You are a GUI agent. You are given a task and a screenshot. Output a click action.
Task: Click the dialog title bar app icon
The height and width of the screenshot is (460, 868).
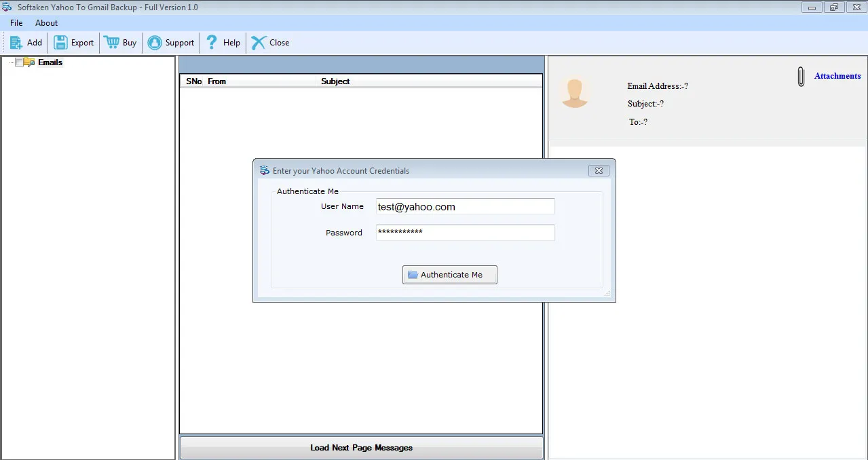(x=265, y=171)
